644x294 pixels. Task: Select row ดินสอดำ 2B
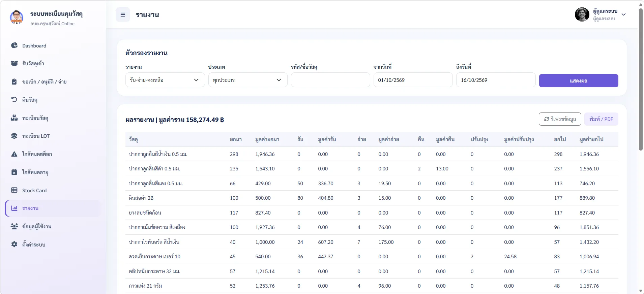click(372, 198)
